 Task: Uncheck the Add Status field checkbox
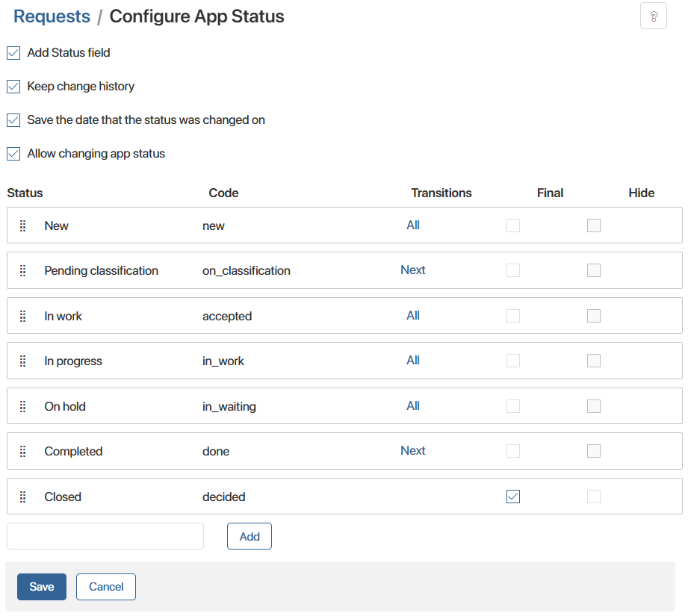13,53
